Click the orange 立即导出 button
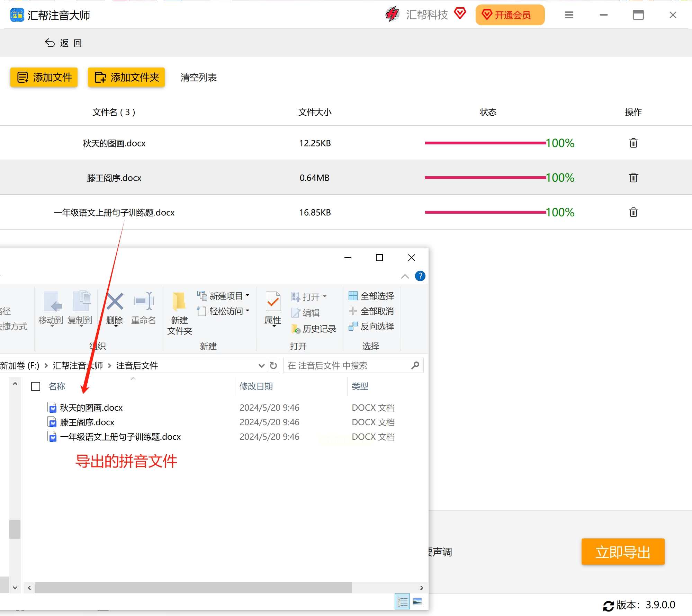Screen dimensions: 692x616 pyautogui.click(x=623, y=552)
